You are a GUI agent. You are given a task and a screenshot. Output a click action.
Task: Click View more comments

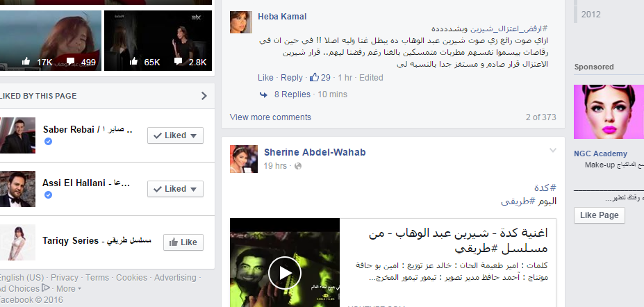point(270,117)
